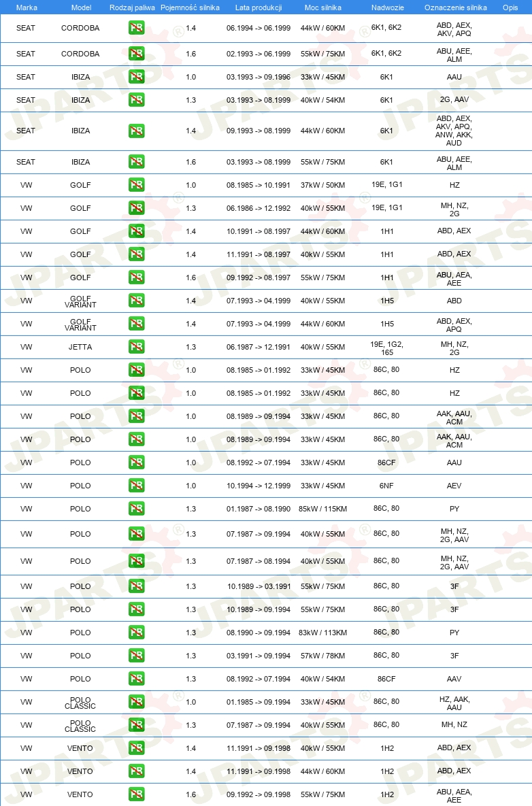This screenshot has height=806, width=532.
Task: Click the Model column header
Action: coord(81,7)
